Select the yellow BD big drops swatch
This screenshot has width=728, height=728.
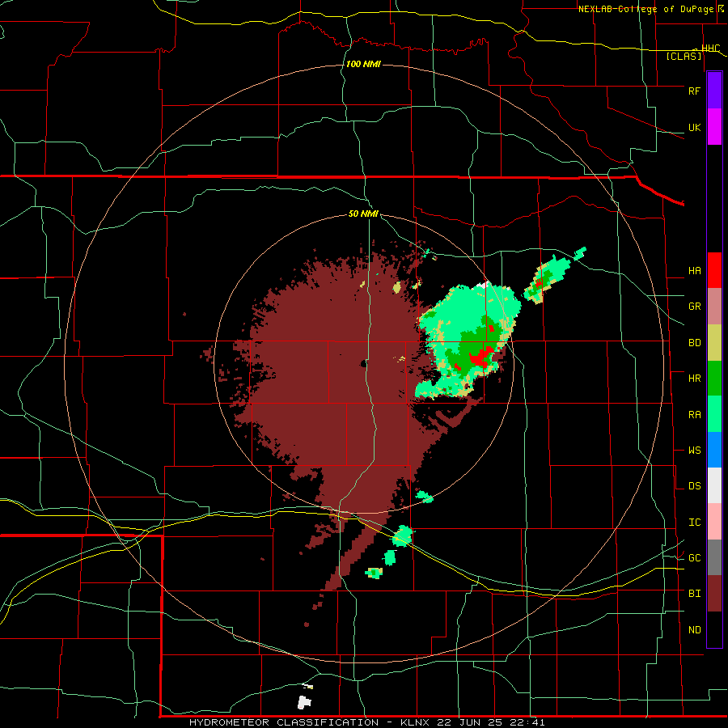(x=714, y=342)
